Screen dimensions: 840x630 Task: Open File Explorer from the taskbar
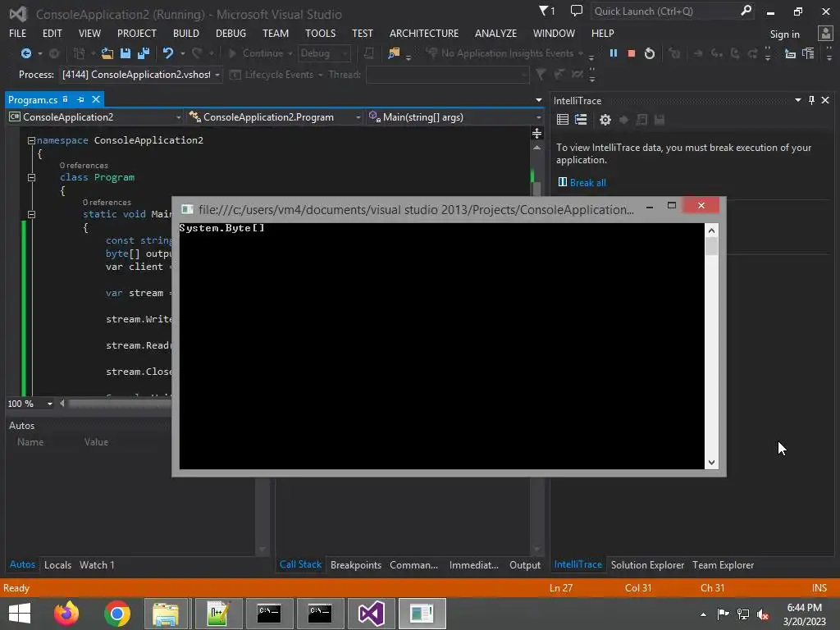pyautogui.click(x=166, y=614)
